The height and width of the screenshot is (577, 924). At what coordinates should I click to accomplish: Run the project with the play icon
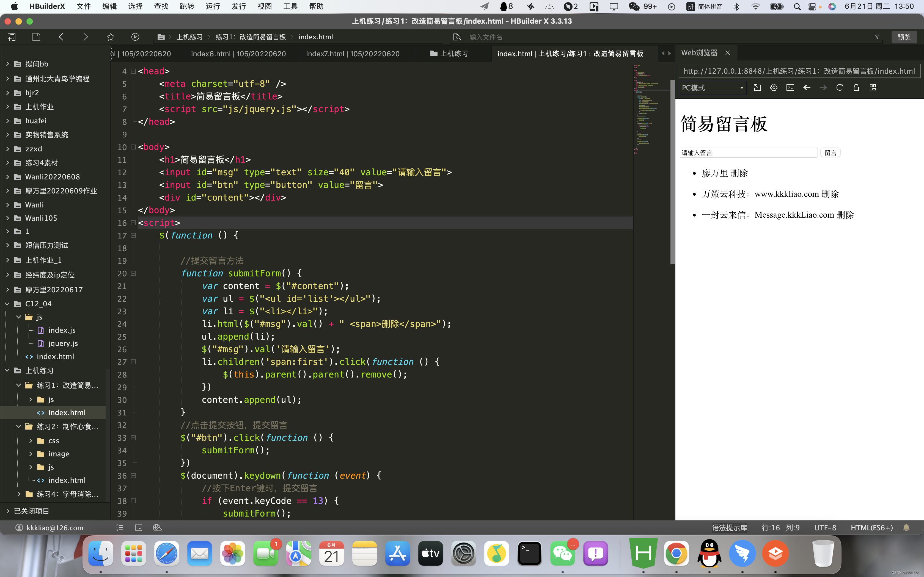pyautogui.click(x=135, y=37)
